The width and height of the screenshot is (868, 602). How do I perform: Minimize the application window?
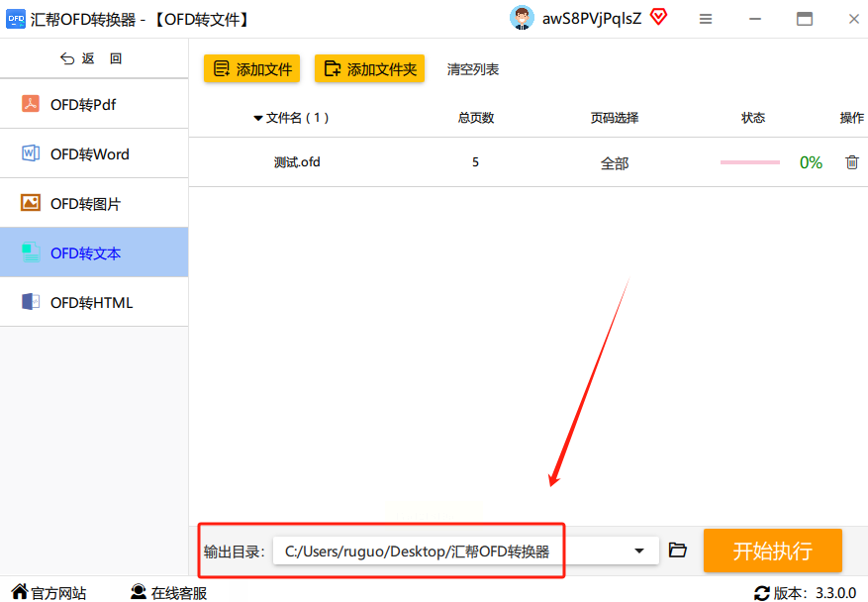pyautogui.click(x=755, y=20)
